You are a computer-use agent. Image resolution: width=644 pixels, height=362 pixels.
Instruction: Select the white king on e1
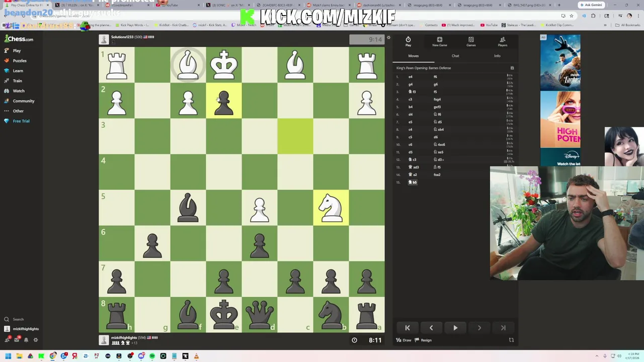click(x=224, y=65)
